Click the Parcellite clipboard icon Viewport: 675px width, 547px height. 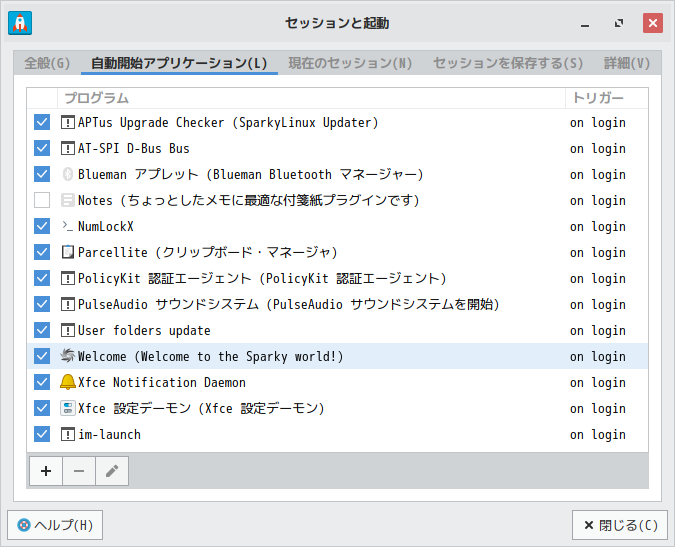(68, 252)
